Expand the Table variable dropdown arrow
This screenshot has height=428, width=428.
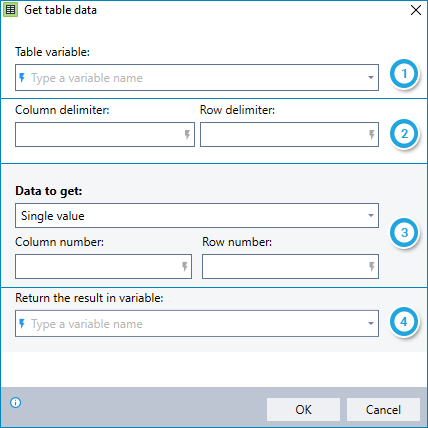click(x=371, y=78)
